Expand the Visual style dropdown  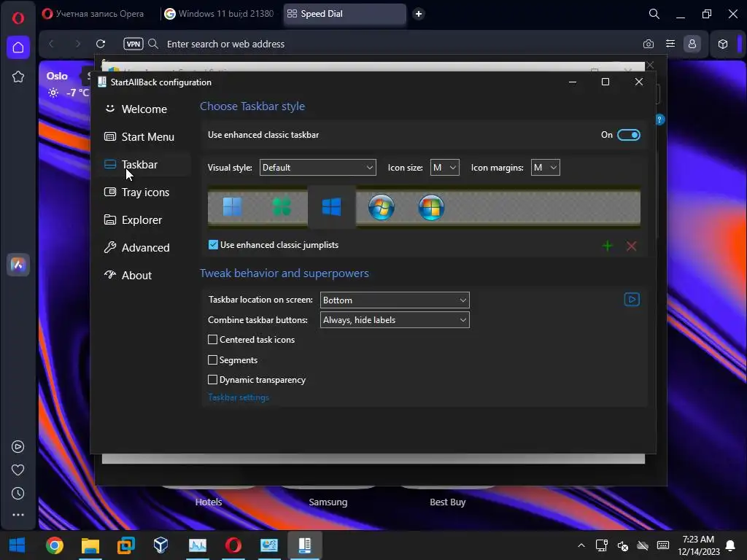[x=318, y=168]
